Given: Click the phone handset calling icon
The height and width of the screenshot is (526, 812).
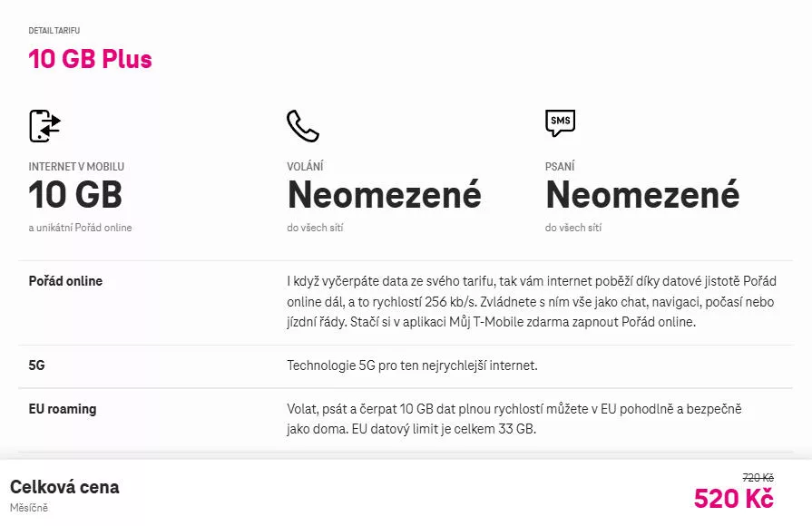Looking at the screenshot, I should pyautogui.click(x=303, y=126).
